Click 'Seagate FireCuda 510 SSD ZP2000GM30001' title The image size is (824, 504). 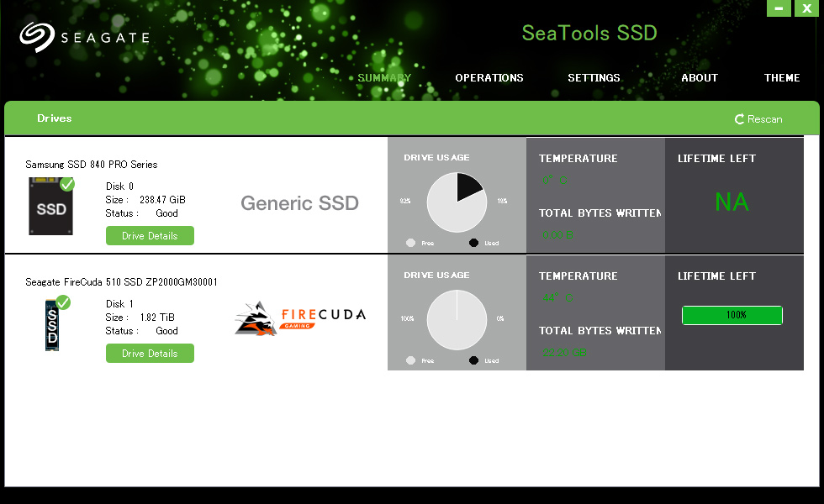(121, 282)
